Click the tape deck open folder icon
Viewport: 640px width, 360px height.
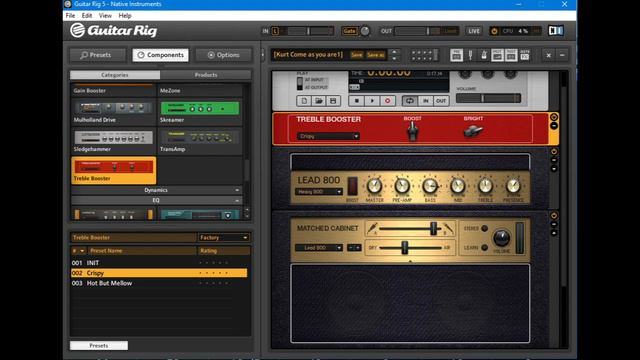(319, 101)
